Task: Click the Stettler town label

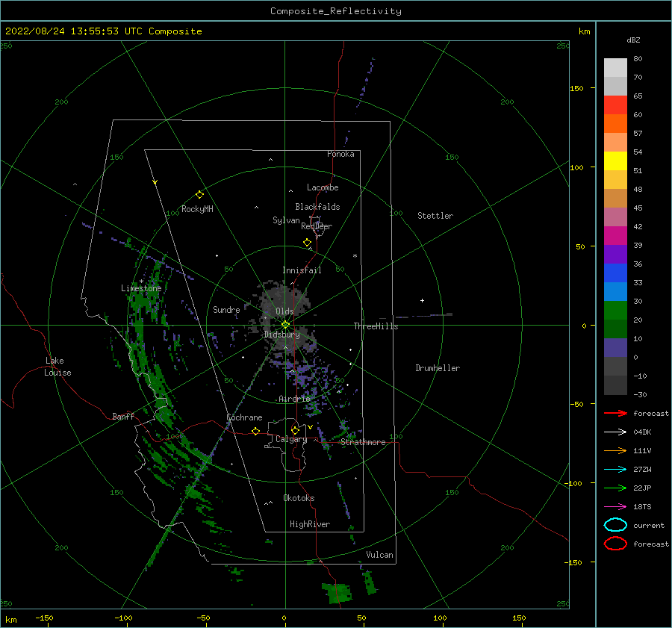Action: point(435,216)
